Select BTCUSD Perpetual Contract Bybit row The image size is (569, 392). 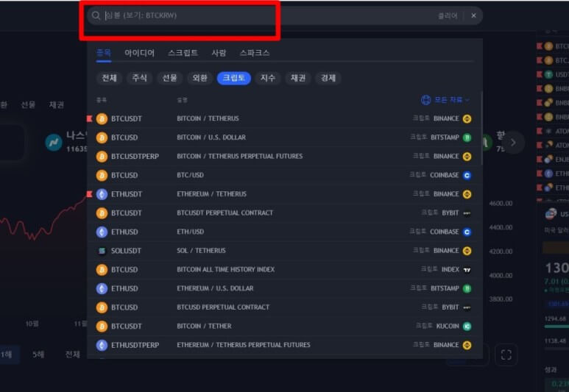tap(284, 307)
